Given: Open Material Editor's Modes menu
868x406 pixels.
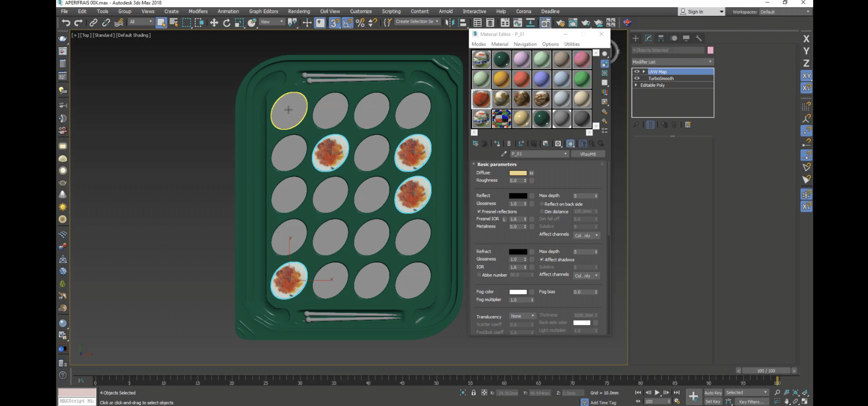Looking at the screenshot, I should [x=479, y=44].
